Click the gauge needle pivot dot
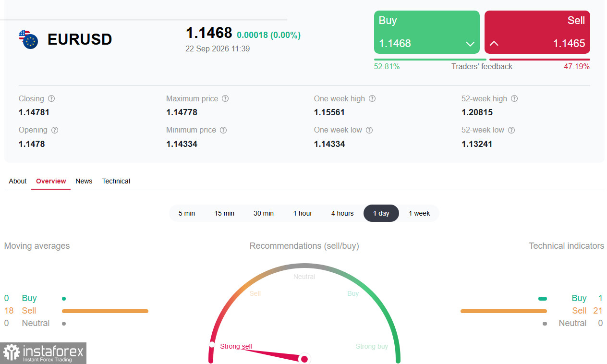 click(x=304, y=359)
